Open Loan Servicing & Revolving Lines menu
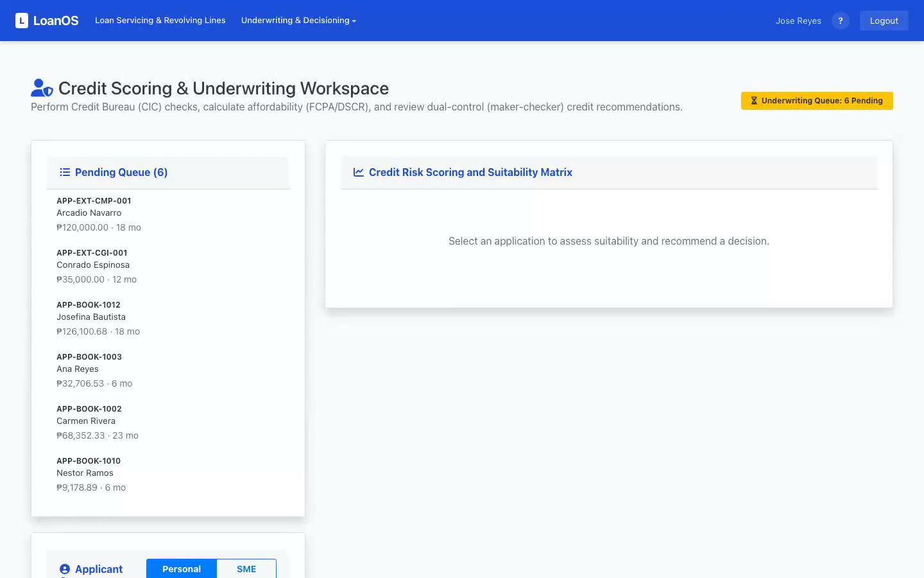This screenshot has height=578, width=924. click(160, 21)
